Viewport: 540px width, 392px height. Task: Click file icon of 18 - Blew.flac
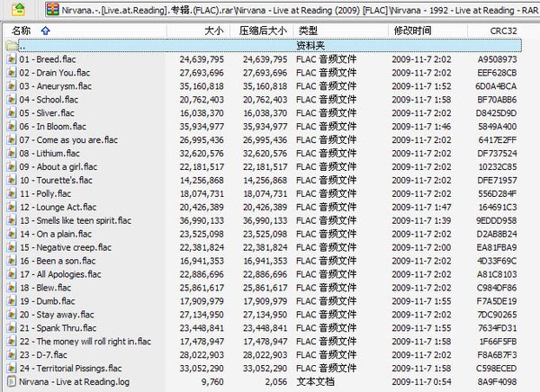click(12, 288)
